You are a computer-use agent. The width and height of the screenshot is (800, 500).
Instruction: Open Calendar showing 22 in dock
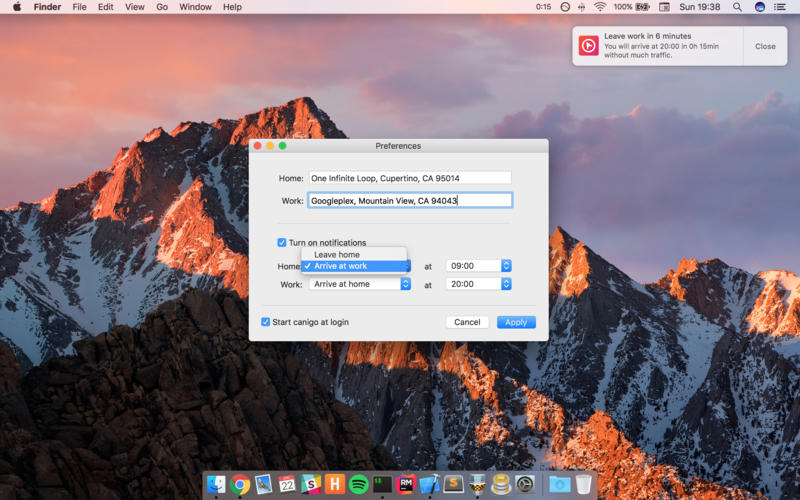point(287,484)
